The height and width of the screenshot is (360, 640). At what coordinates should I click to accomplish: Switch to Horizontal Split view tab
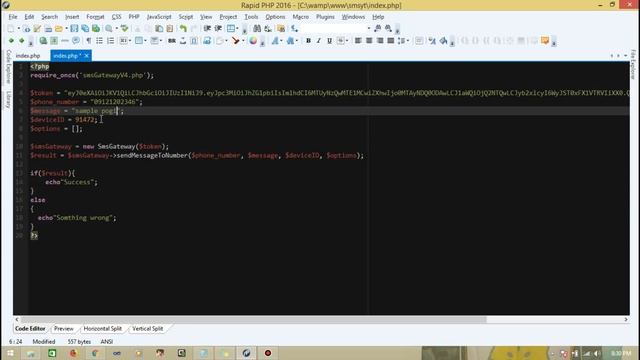(x=102, y=329)
